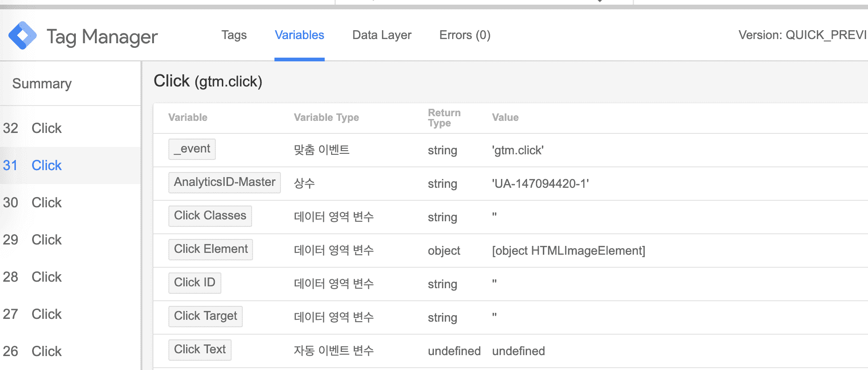Click the Click Classes variable chip
Image resolution: width=868 pixels, height=370 pixels.
pyautogui.click(x=210, y=216)
